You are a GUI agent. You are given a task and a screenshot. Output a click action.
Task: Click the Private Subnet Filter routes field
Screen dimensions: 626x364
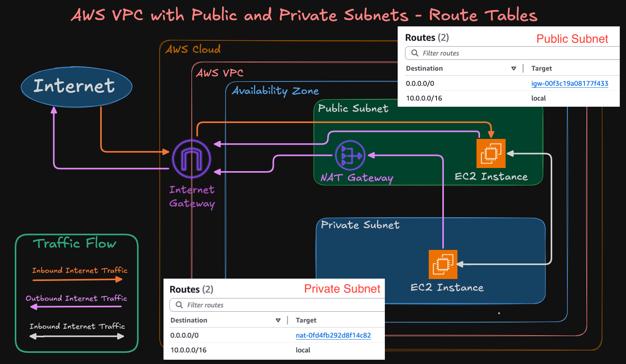click(280, 305)
